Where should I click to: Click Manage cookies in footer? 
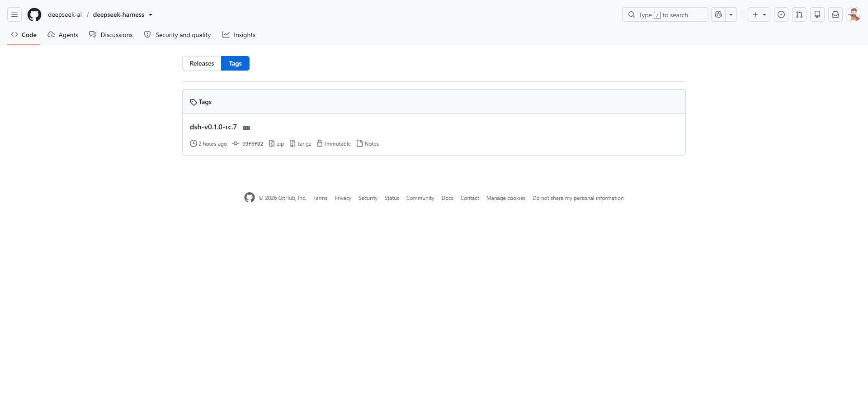coord(506,198)
